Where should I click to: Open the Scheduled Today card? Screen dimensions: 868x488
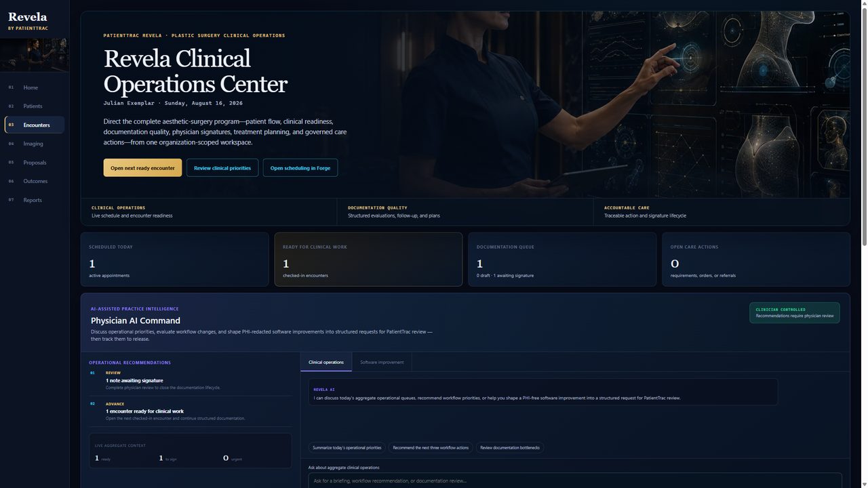[174, 260]
